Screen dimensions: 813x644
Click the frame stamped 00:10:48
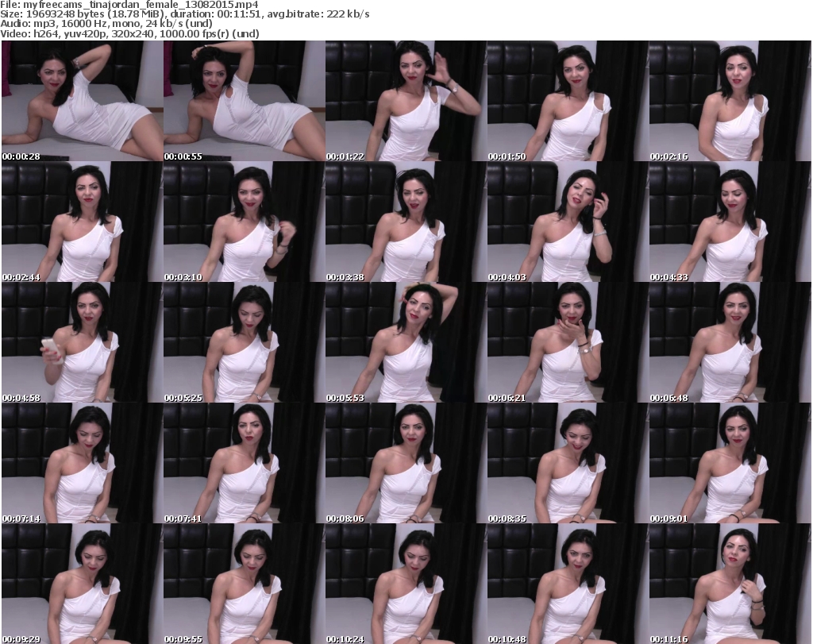pos(568,584)
